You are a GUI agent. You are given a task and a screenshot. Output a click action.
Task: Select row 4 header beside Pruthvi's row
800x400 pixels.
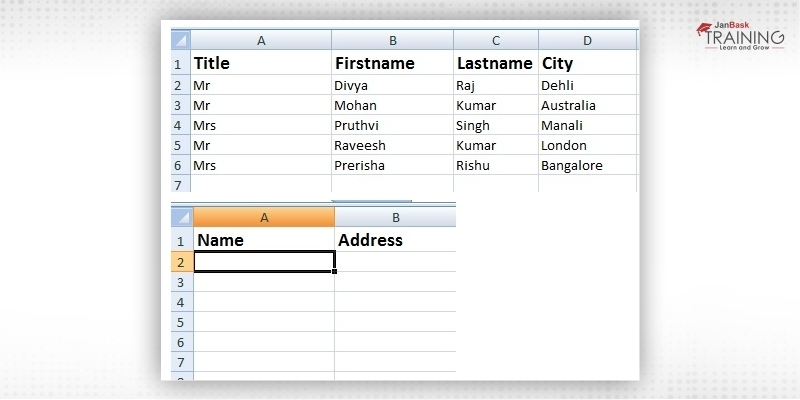[x=181, y=125]
